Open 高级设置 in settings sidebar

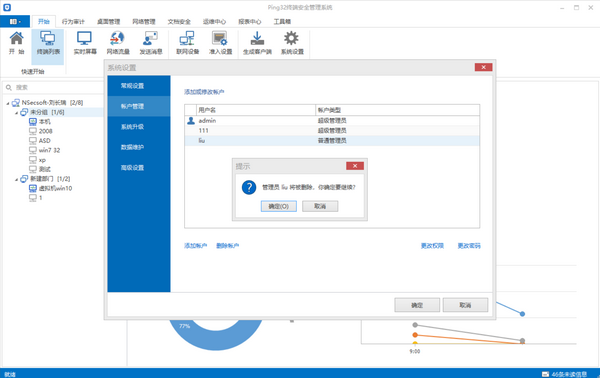pyautogui.click(x=139, y=168)
